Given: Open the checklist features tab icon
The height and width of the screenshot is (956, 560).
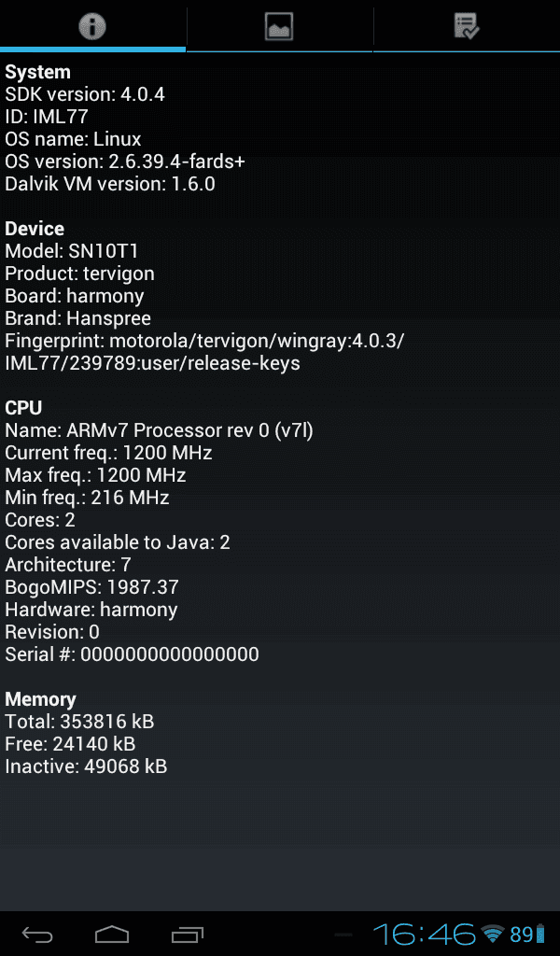Looking at the screenshot, I should point(467,27).
